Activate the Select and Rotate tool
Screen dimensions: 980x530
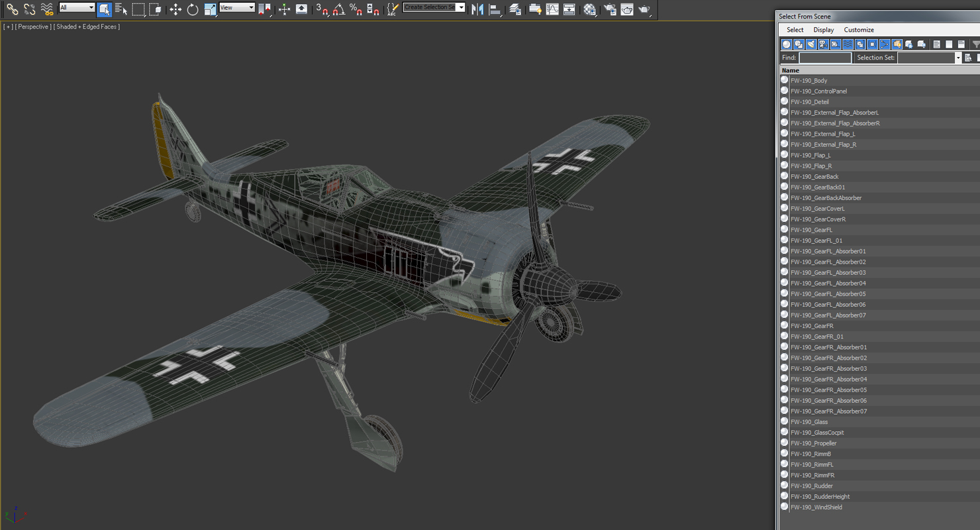pos(193,9)
